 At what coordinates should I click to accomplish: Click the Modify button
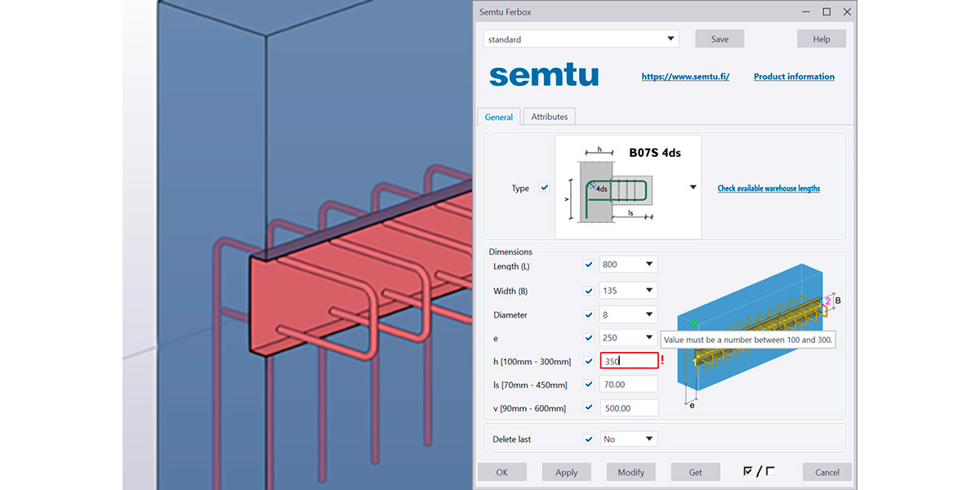(x=630, y=472)
